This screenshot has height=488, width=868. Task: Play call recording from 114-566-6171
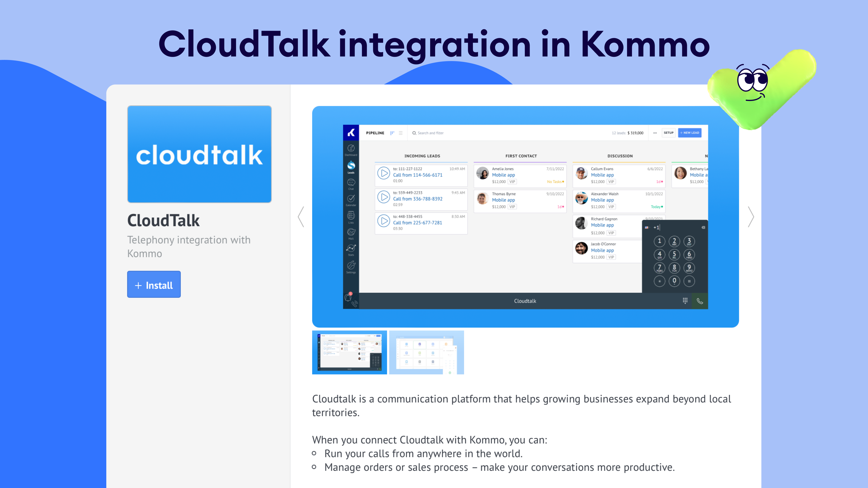click(383, 173)
